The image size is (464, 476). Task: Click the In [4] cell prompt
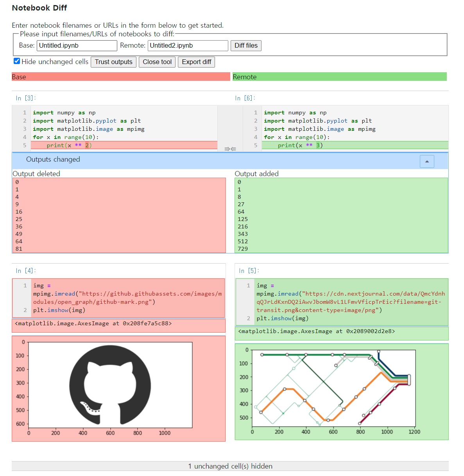click(x=25, y=270)
